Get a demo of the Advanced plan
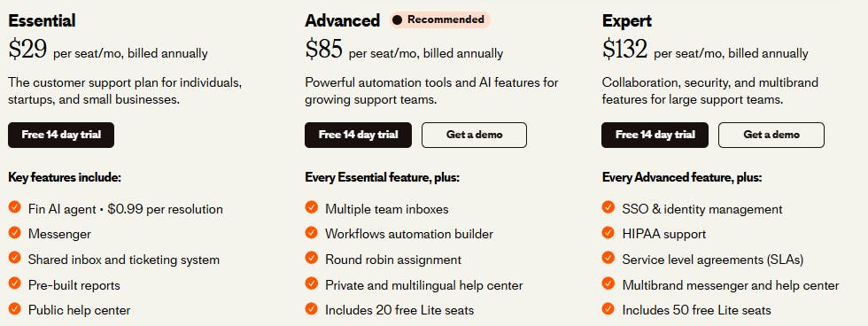Viewport: 868px width, 326px height. pyautogui.click(x=475, y=135)
